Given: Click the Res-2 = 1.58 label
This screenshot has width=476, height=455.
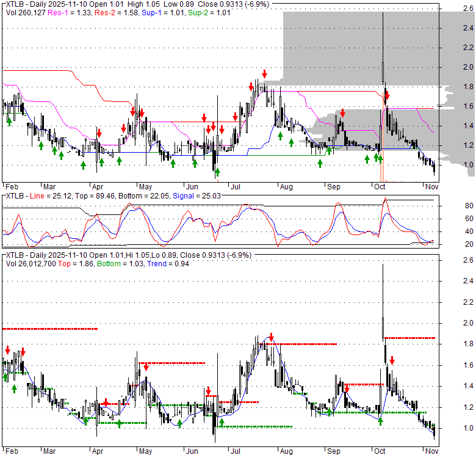Looking at the screenshot, I should click(x=117, y=13).
